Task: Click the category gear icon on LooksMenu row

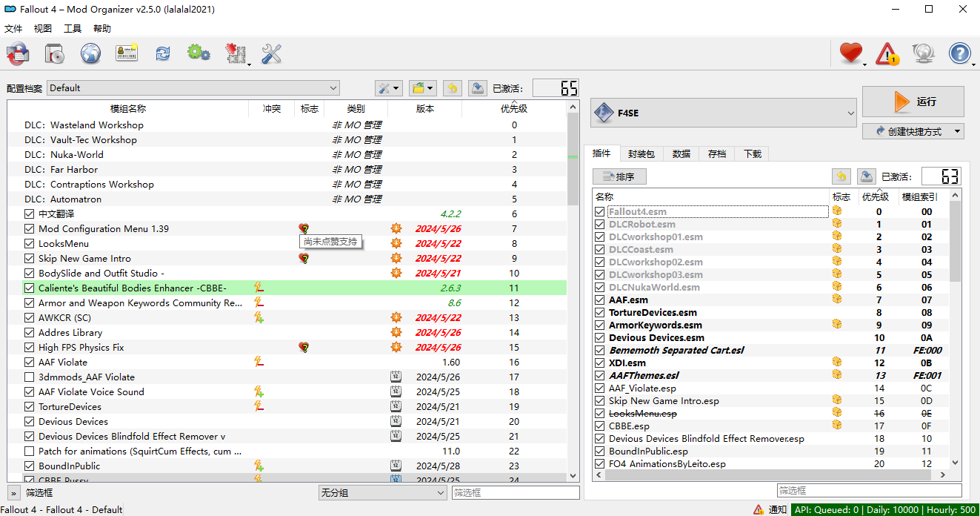Action: click(x=396, y=243)
